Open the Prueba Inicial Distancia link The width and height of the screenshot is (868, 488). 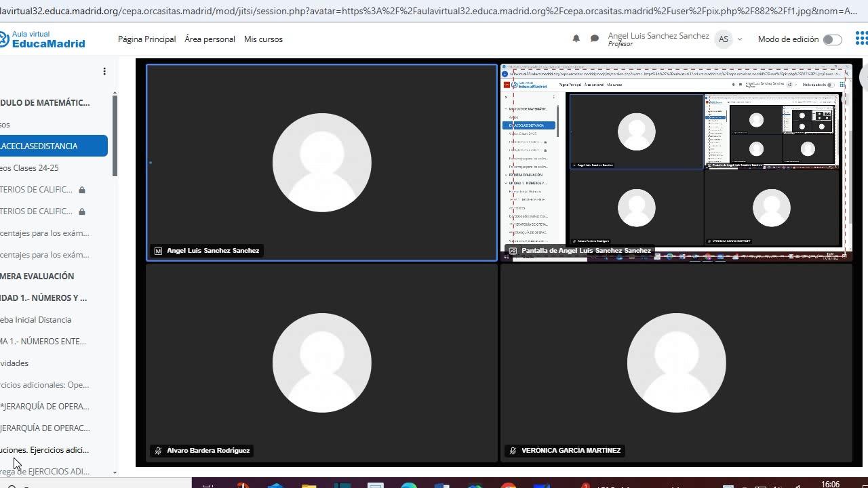[x=36, y=320]
